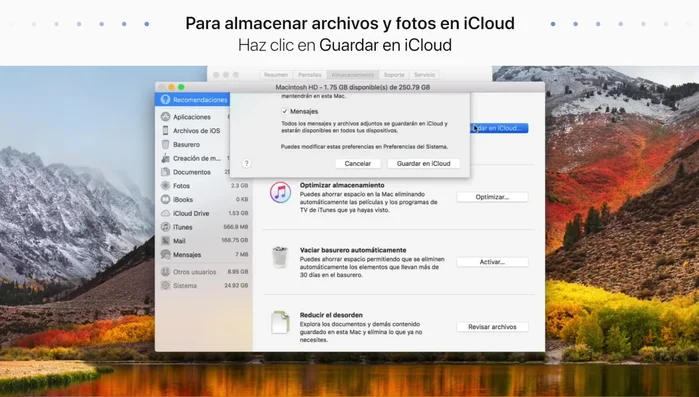Click the iTunes music note icon beside Optimizar almacenamiento
The height and width of the screenshot is (397, 699).
click(280, 192)
